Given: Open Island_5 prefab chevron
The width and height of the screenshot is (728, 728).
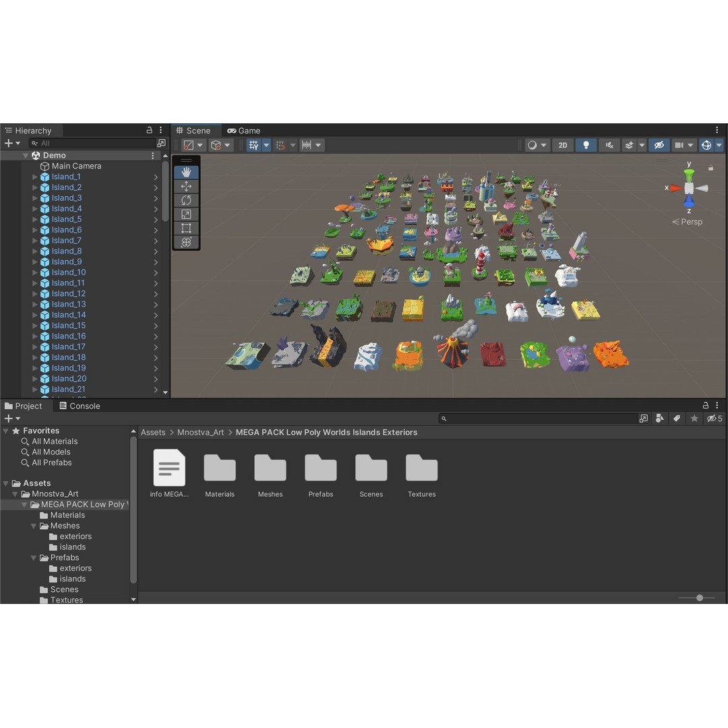Looking at the screenshot, I should [x=156, y=220].
